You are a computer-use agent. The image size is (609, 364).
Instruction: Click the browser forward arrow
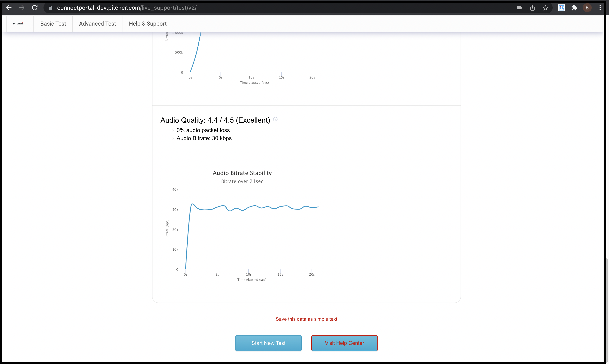coord(22,8)
